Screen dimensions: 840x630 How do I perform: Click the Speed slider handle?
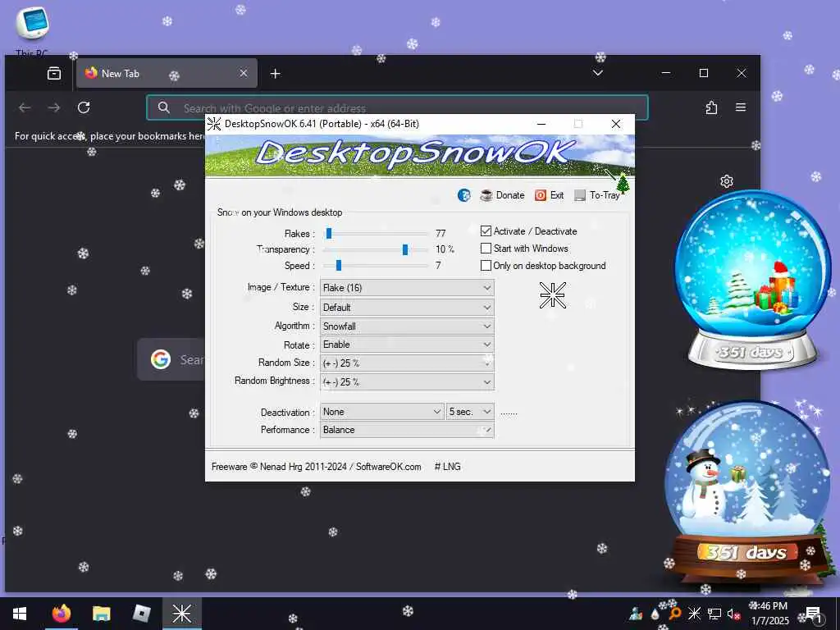(339, 265)
